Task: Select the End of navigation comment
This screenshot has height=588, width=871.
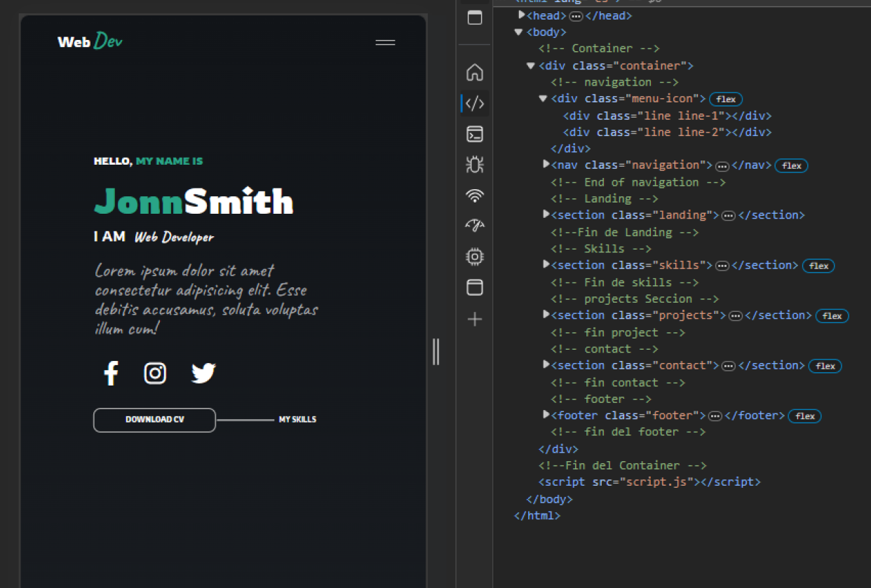Action: [x=638, y=182]
